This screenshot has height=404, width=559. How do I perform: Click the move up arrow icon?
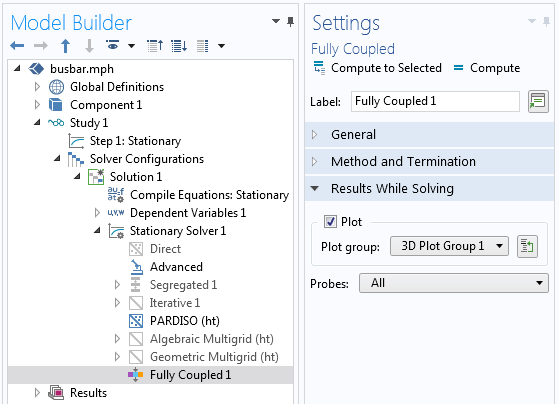(65, 46)
